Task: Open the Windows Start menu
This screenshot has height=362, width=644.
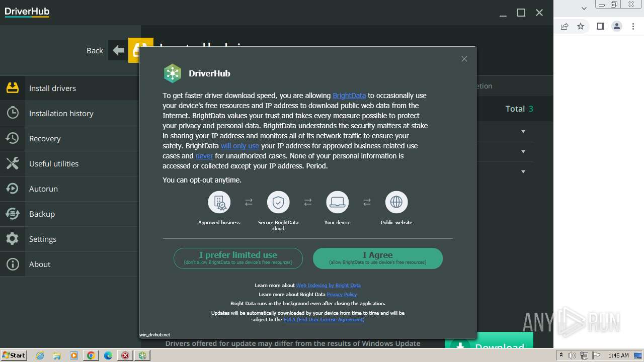Action: 14,355
